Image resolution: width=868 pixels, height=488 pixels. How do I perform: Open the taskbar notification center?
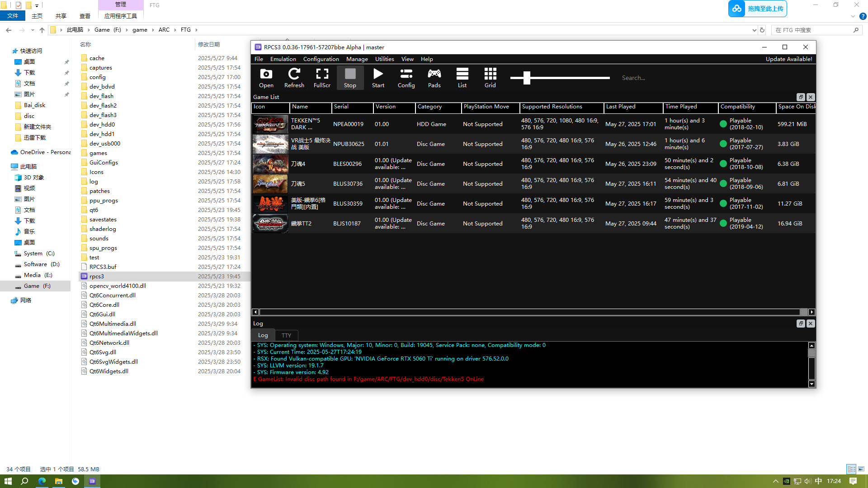coord(853,481)
